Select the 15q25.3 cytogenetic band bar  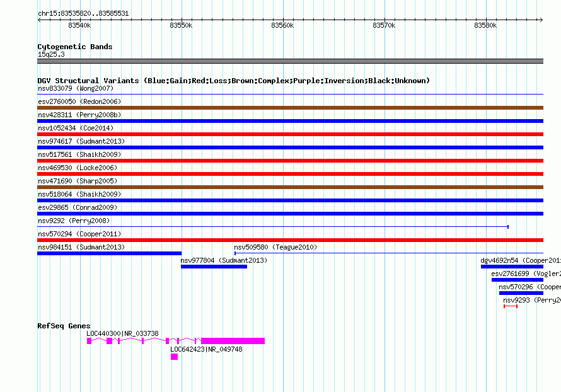coord(290,61)
